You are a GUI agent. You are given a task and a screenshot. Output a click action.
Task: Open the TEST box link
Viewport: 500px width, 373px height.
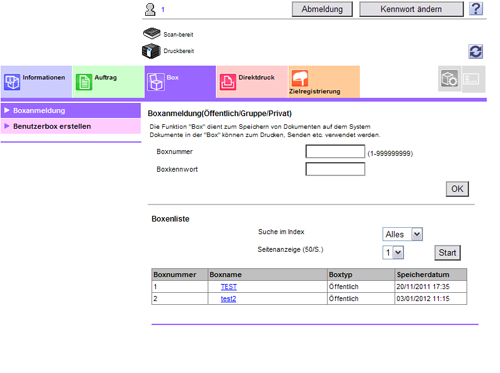point(229,287)
